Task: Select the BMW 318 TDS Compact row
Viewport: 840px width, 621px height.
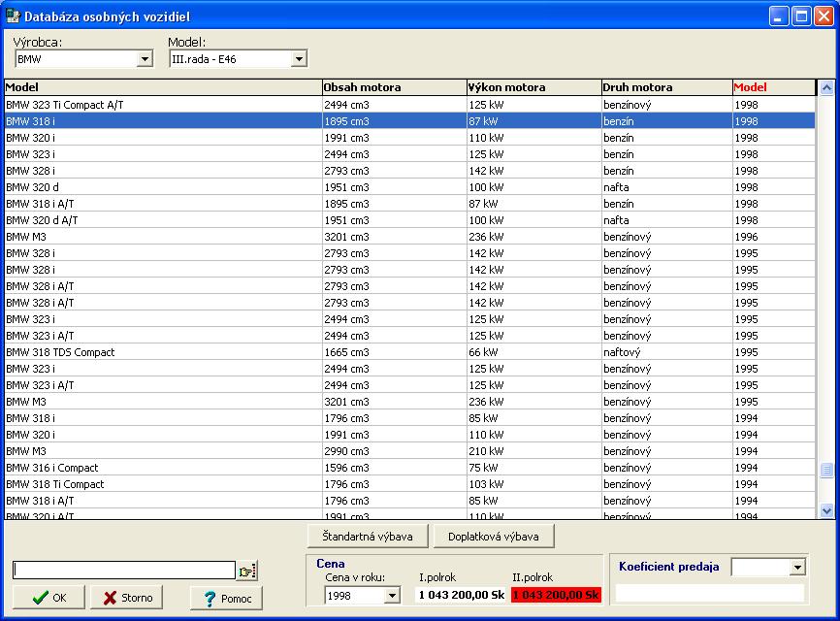Action: 410,352
